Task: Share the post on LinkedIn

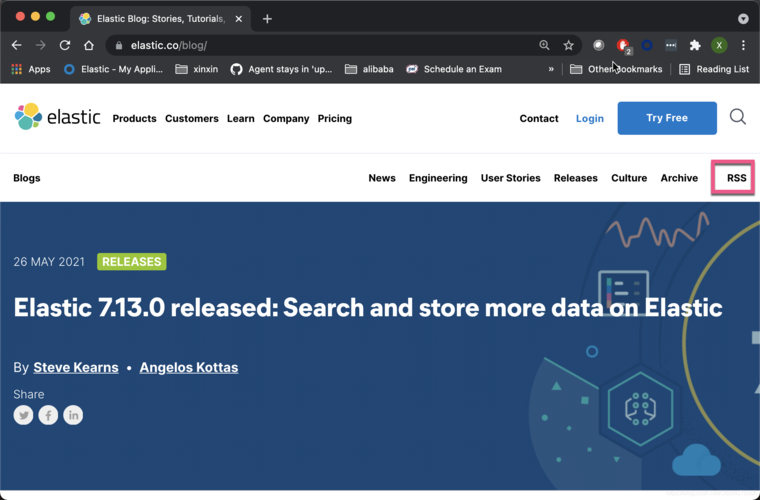Action: coord(73,415)
